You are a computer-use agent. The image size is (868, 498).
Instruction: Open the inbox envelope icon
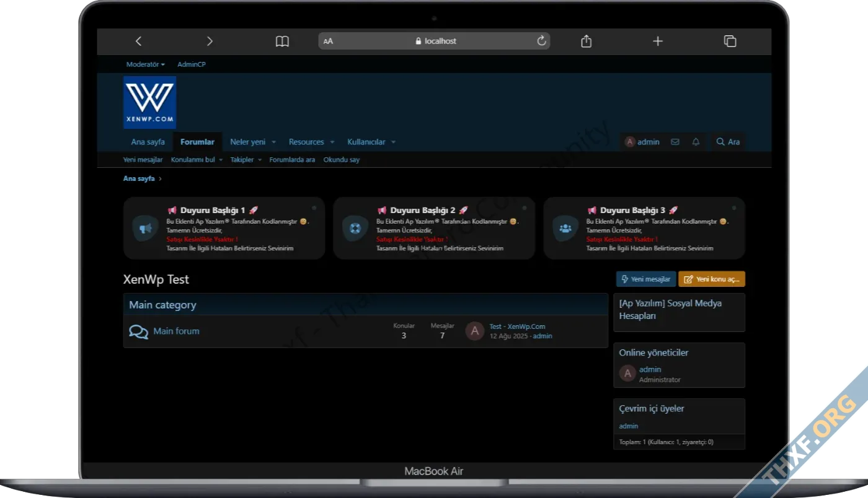[675, 142]
